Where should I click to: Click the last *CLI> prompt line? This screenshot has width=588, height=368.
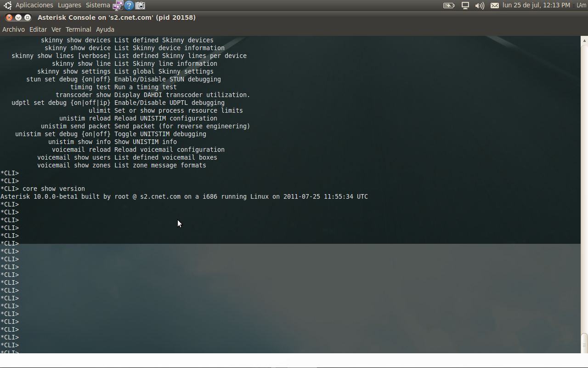tap(9, 352)
